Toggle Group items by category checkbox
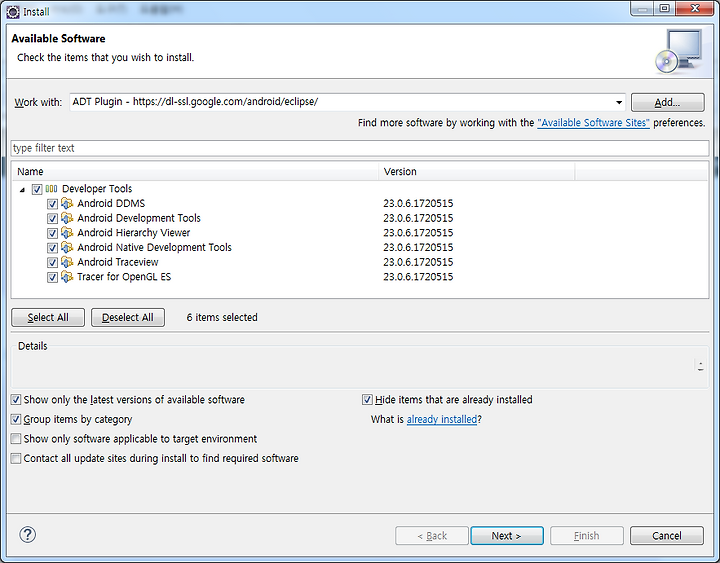The height and width of the screenshot is (563, 720). coord(16,419)
